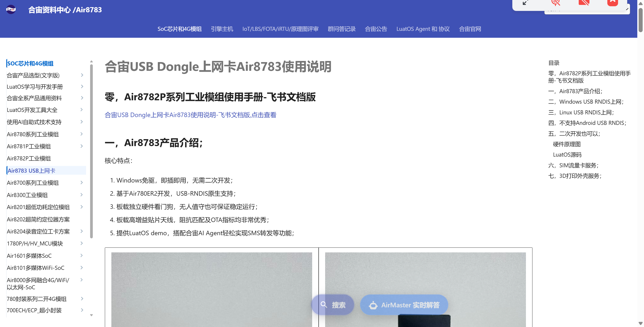Image resolution: width=644 pixels, height=327 pixels.
Task: Click the magnifier 搜索 button
Action: click(x=333, y=305)
